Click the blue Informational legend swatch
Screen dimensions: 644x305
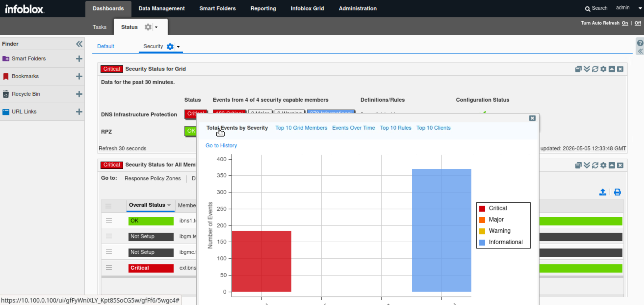pos(482,242)
